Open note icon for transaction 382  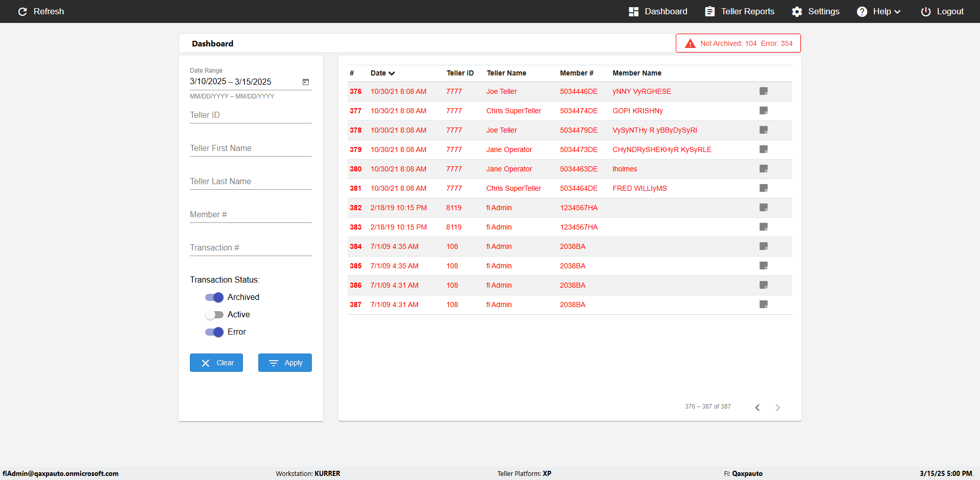[764, 208]
